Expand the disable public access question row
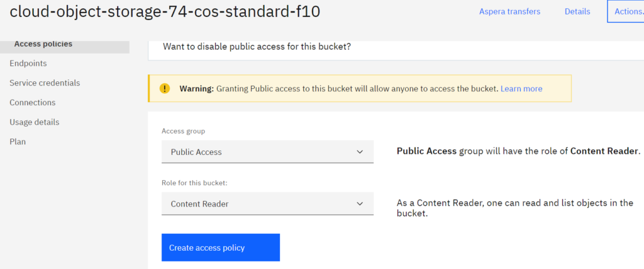Viewport: 644px width, 269px height. (396, 47)
